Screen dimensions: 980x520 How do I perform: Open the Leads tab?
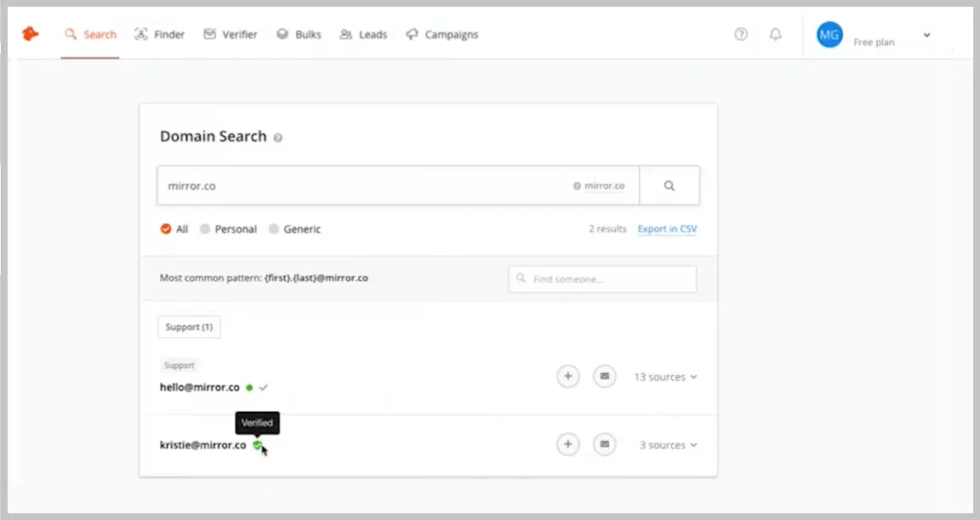tap(364, 34)
